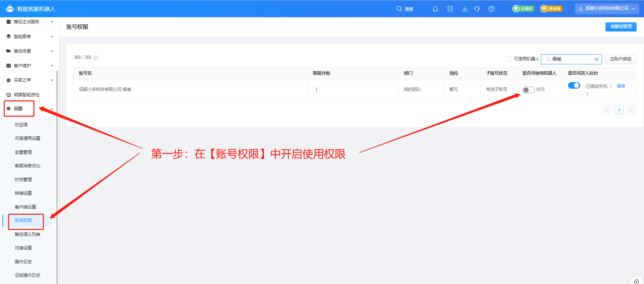
Task: Click account name 成都小多科技有限公司:福卷
Action: point(105,89)
